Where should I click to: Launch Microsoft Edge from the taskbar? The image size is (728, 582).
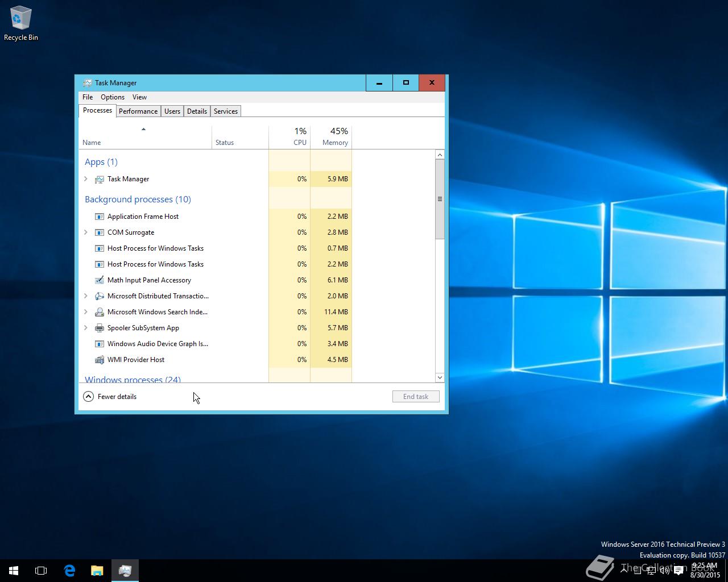click(69, 571)
